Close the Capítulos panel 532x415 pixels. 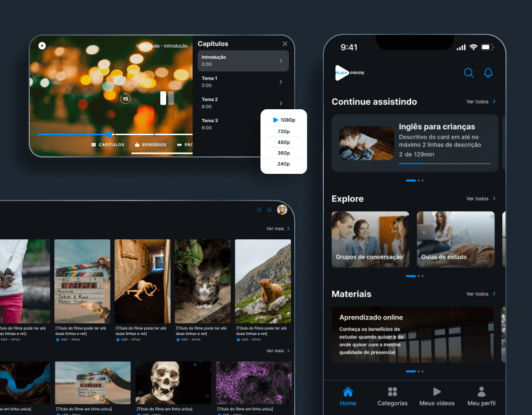pyautogui.click(x=285, y=44)
